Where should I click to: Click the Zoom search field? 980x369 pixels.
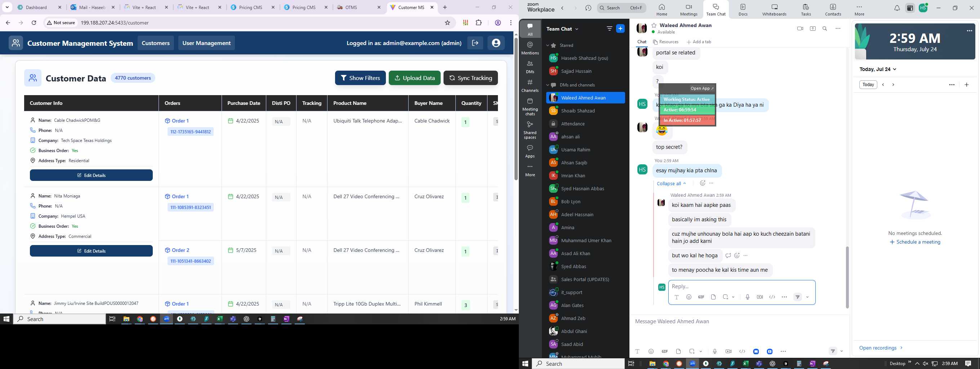621,8
